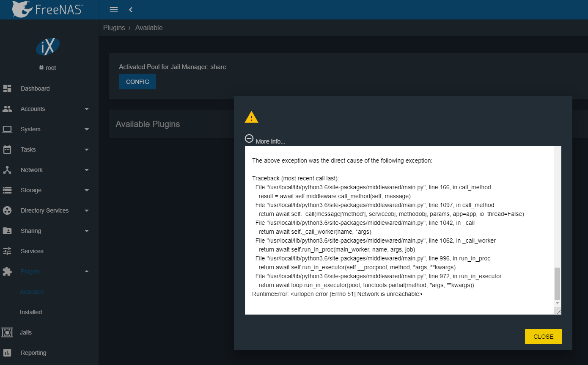
Task: Click the CLOSE button in dialog
Action: [x=544, y=337]
